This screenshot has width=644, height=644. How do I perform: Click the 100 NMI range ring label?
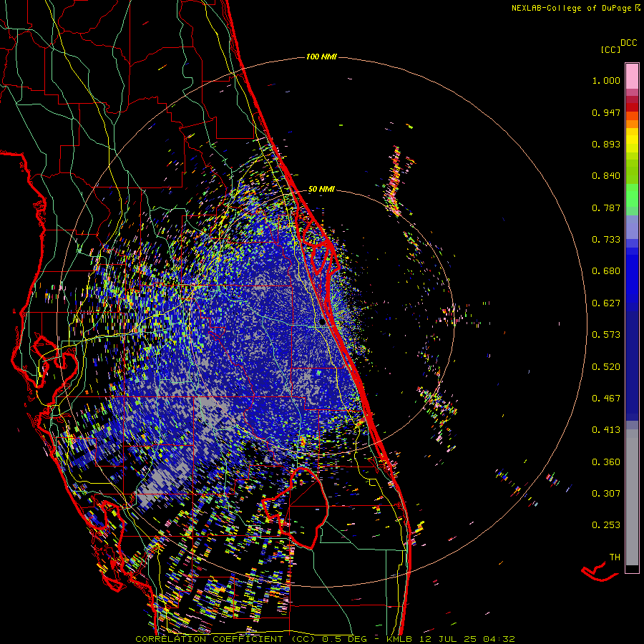(321, 57)
